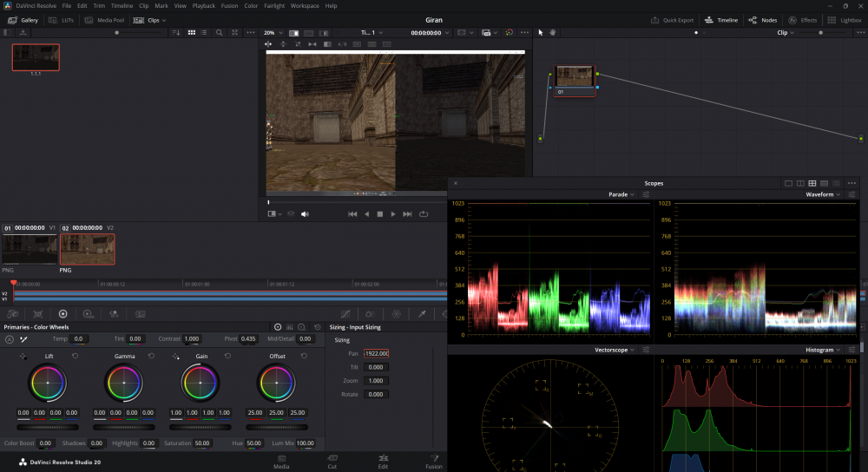Start Quick Export
The height and width of the screenshot is (472, 868).
click(672, 20)
